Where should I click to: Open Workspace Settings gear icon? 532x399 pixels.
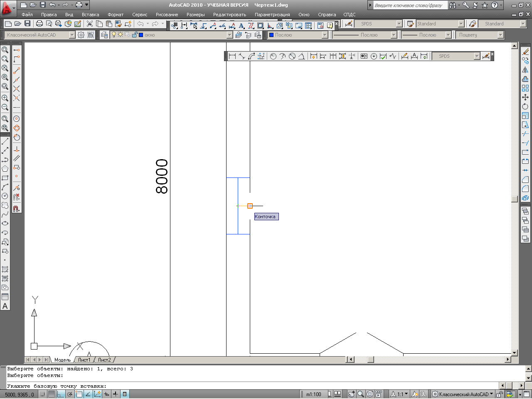(x=81, y=35)
